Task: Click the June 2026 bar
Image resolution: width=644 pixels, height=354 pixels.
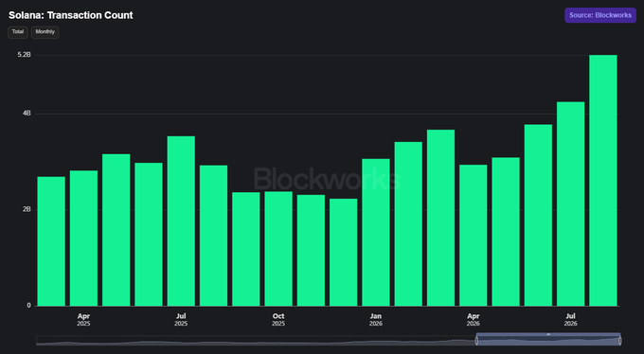Action: click(x=538, y=215)
